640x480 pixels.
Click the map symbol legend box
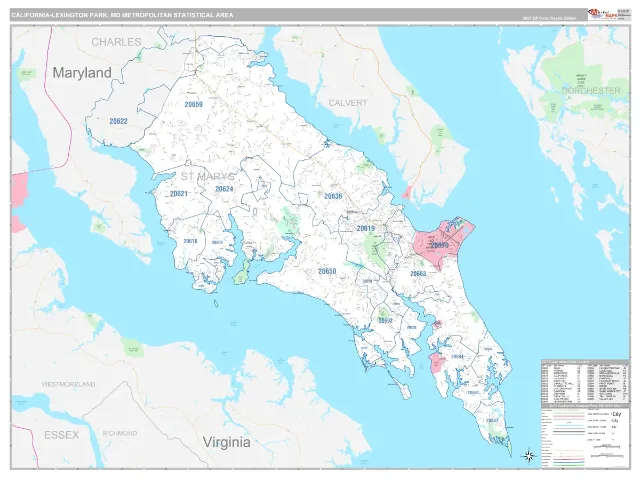click(x=585, y=436)
